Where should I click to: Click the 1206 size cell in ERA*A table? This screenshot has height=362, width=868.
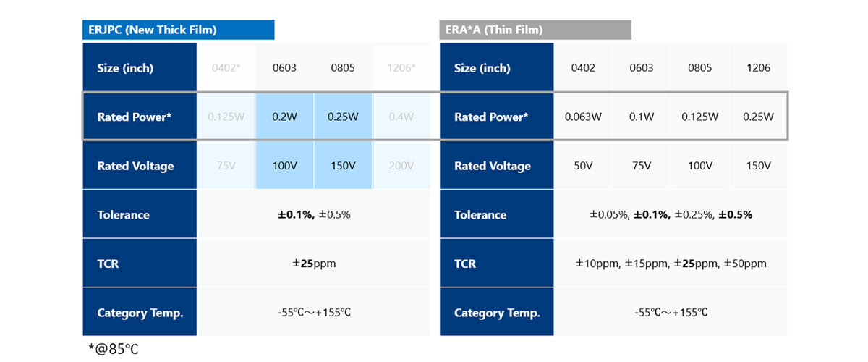pos(758,68)
